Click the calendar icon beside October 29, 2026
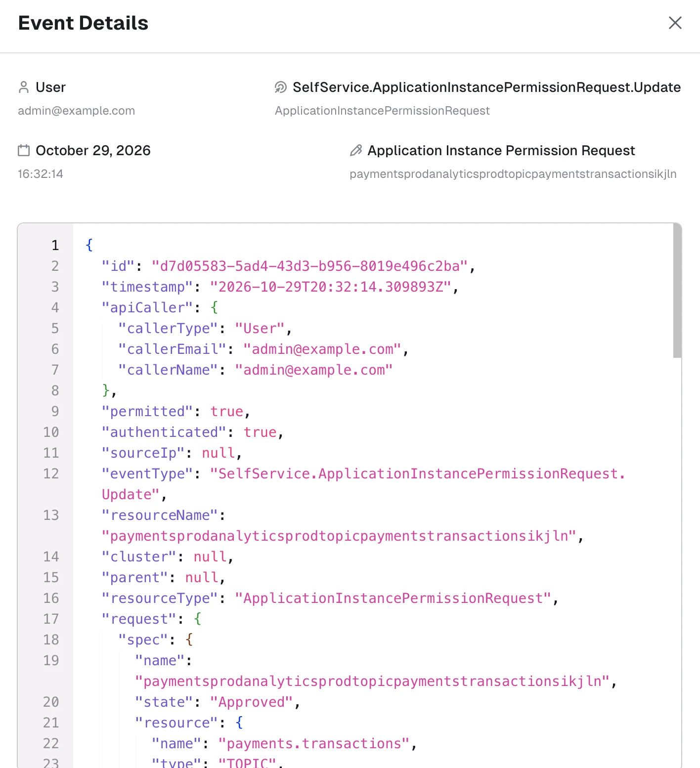700x768 pixels. (24, 150)
